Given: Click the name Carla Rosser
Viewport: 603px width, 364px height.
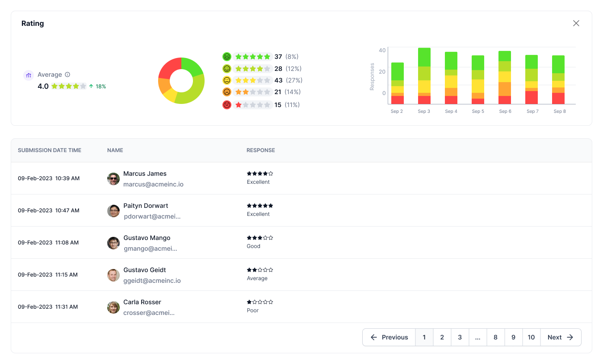Looking at the screenshot, I should [142, 302].
